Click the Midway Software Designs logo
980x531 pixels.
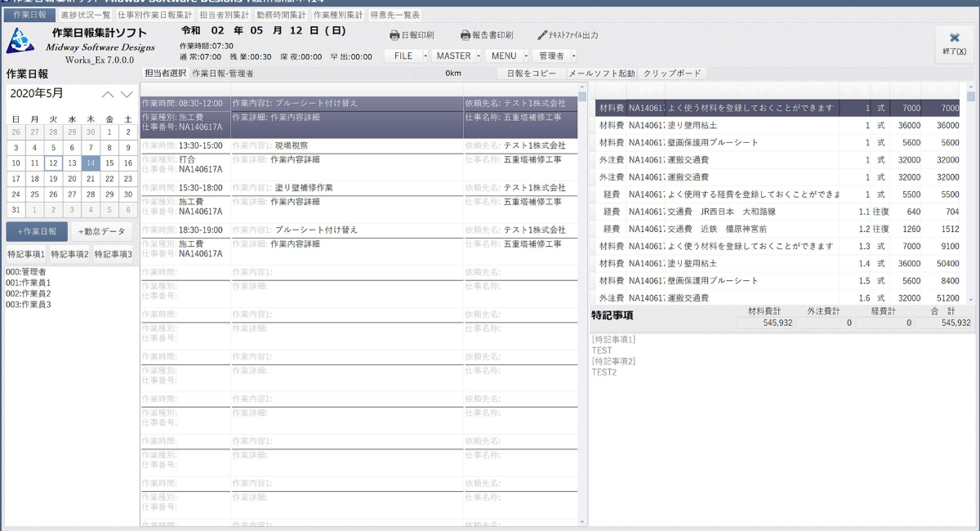20,41
